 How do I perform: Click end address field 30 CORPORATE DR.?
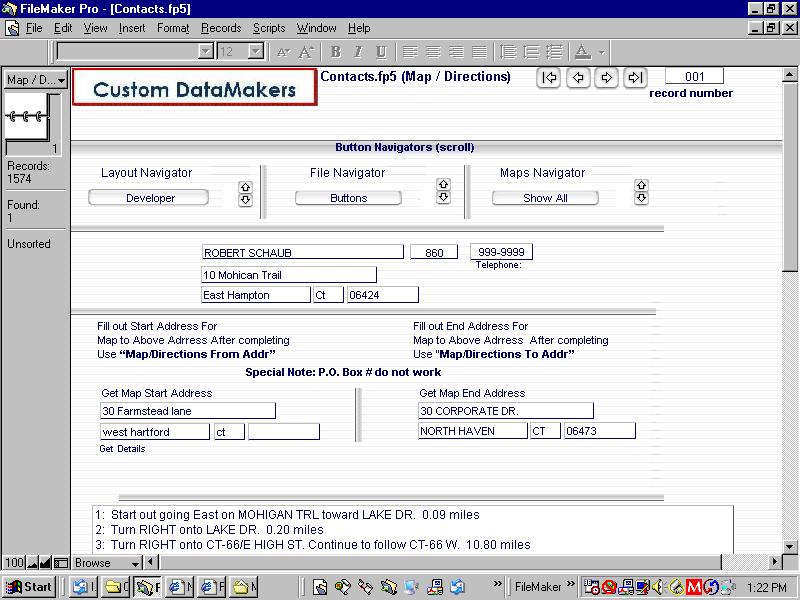tap(506, 411)
